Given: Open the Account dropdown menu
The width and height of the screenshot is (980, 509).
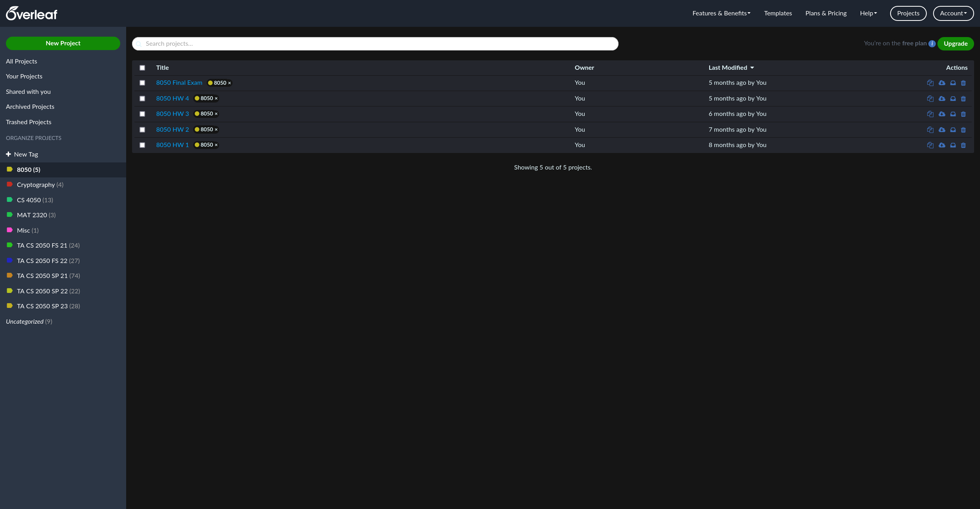Looking at the screenshot, I should pos(953,13).
